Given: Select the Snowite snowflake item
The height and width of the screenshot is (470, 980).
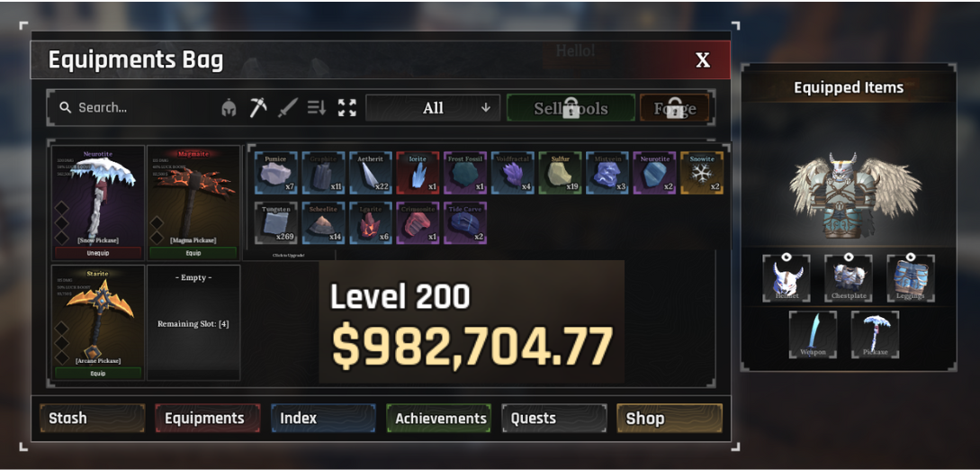Looking at the screenshot, I should coord(702,173).
